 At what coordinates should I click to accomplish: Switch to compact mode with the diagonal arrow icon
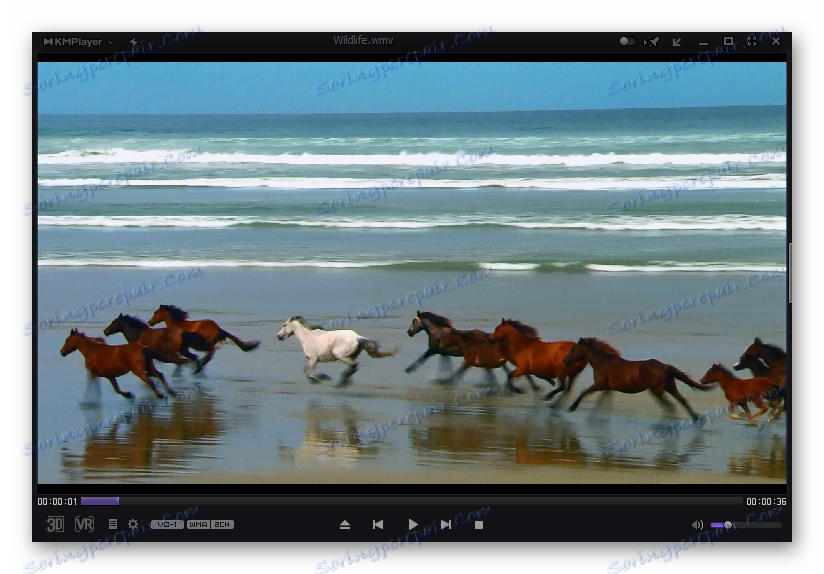(x=677, y=42)
